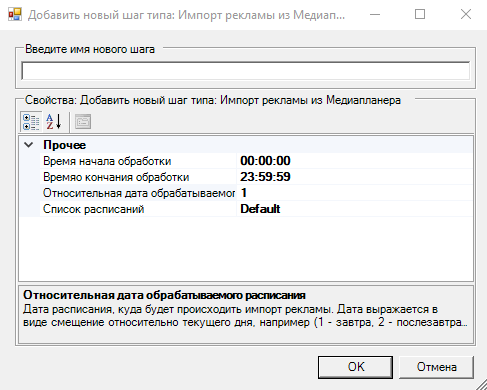Edit the 23:59:59 end time value
The image size is (487, 390).
click(x=355, y=177)
